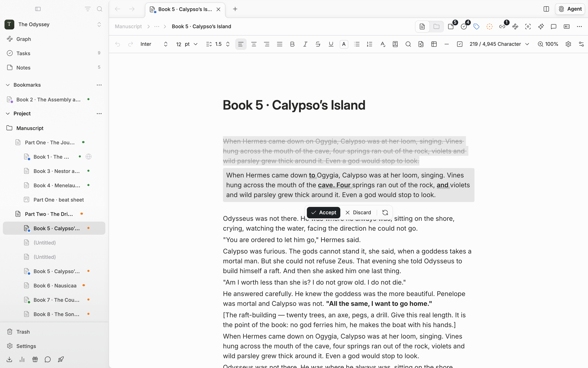Image resolution: width=588 pixels, height=368 pixels.
Task: Click the sidebar filter icon
Action: (x=87, y=9)
